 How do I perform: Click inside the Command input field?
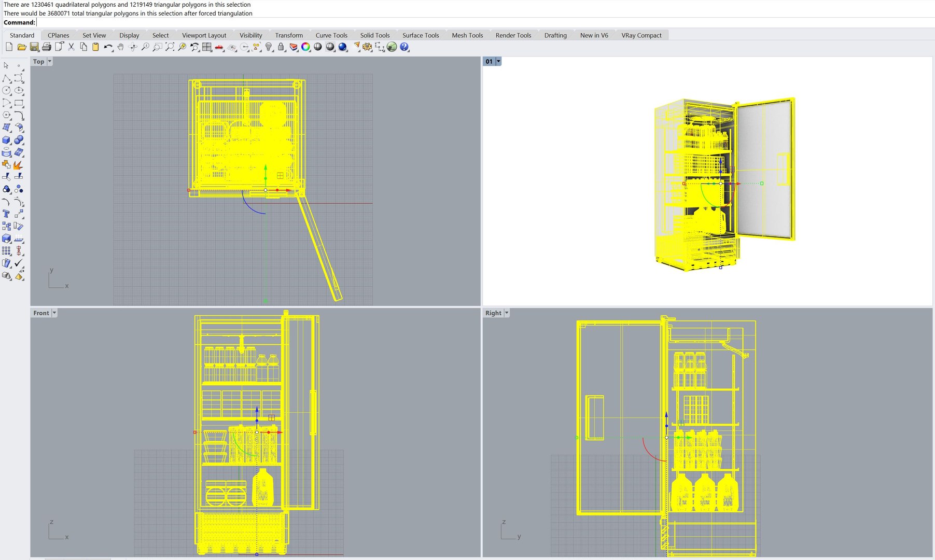click(x=485, y=22)
